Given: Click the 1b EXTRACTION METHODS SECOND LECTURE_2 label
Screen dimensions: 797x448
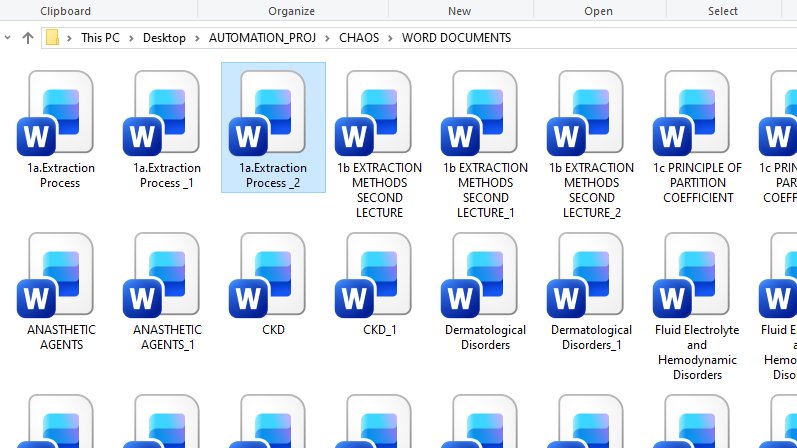Looking at the screenshot, I should 592,190.
